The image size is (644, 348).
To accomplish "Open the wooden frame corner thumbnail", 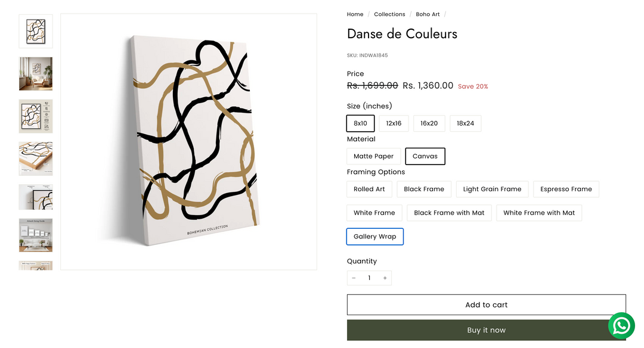I will click(x=36, y=159).
